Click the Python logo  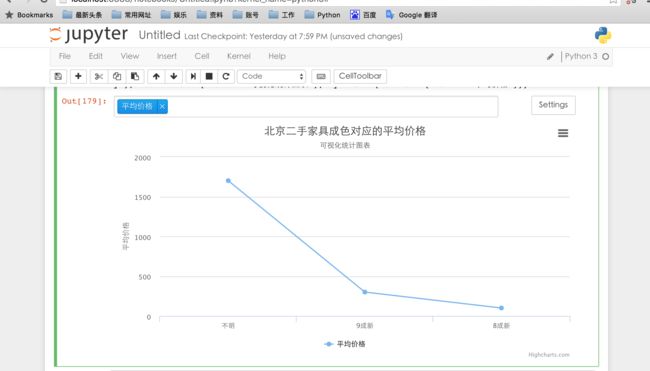pyautogui.click(x=603, y=35)
